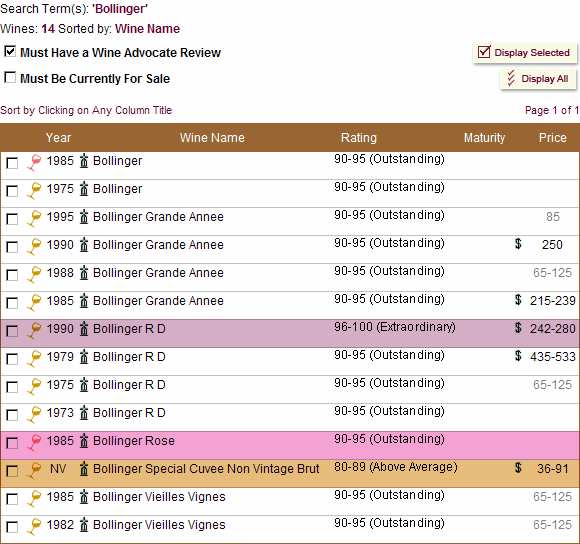Click the rose glass icon for Bollinger Rose

click(x=34, y=443)
